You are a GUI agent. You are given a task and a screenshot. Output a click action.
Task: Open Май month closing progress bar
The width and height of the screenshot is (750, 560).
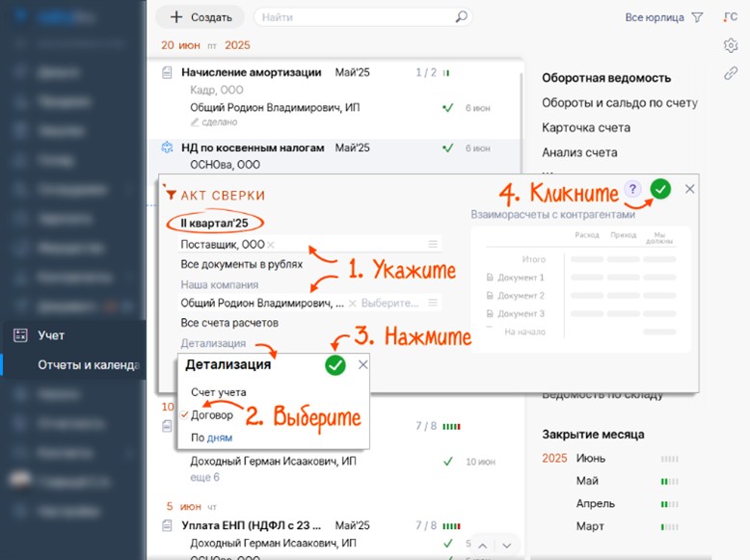(663, 481)
